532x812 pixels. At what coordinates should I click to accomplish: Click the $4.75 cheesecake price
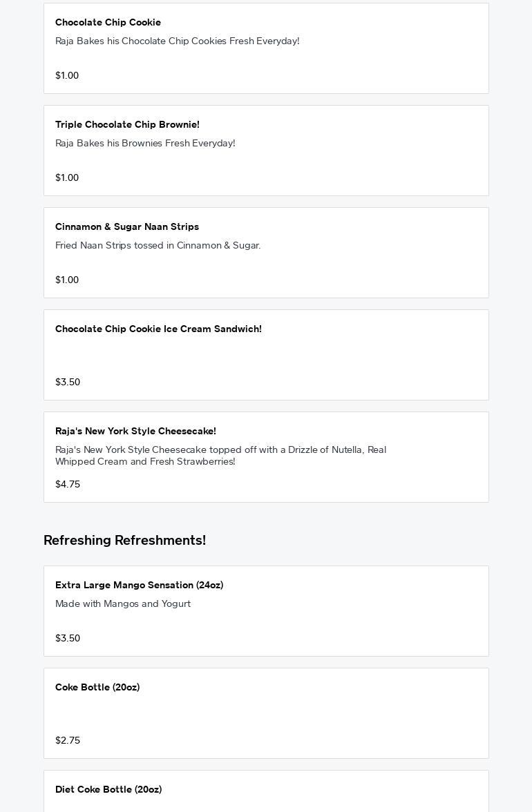point(68,485)
